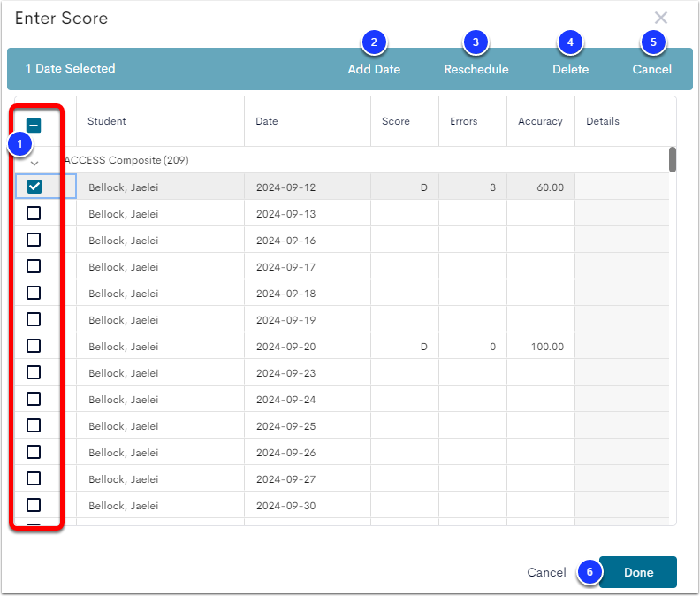Toggle the select-all checkbox in the header
The height and width of the screenshot is (596, 700).
pos(34,126)
